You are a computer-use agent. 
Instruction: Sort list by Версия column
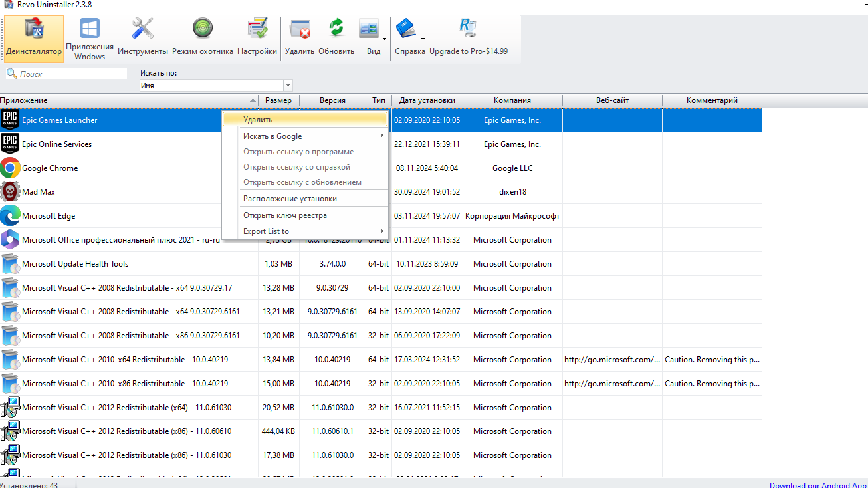click(332, 100)
